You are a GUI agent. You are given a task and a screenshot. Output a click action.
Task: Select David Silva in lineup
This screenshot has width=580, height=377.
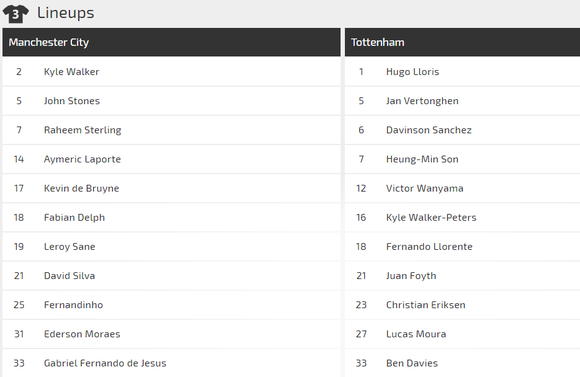pos(70,276)
